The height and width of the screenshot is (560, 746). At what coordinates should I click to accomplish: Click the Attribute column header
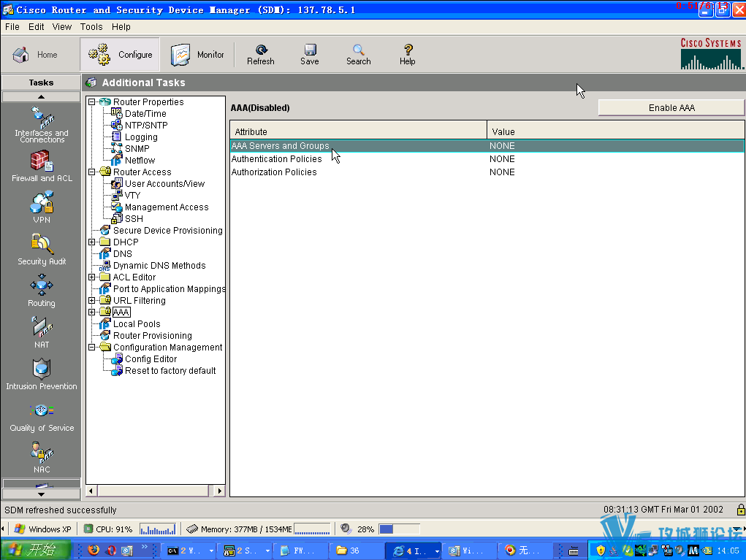point(358,131)
